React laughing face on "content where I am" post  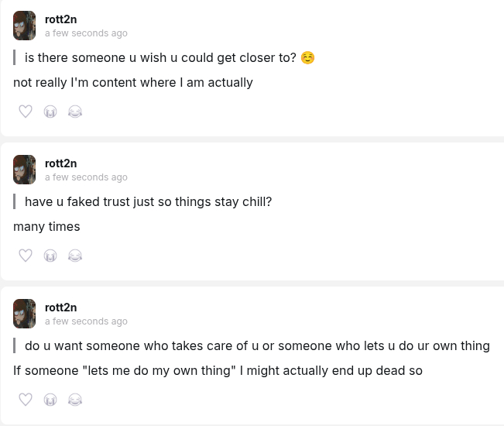[75, 112]
